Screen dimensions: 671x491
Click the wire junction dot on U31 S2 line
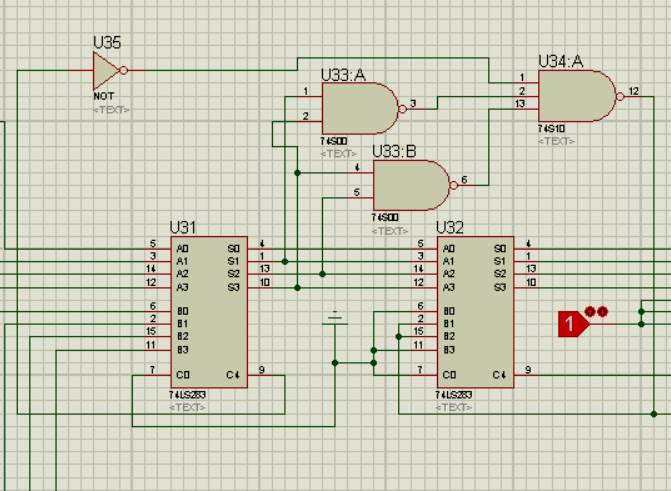[x=322, y=274]
